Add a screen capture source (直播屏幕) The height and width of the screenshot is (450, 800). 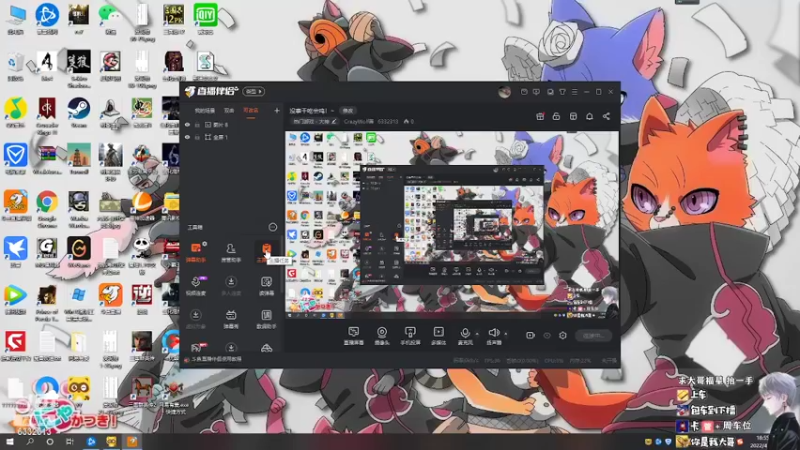click(x=353, y=336)
